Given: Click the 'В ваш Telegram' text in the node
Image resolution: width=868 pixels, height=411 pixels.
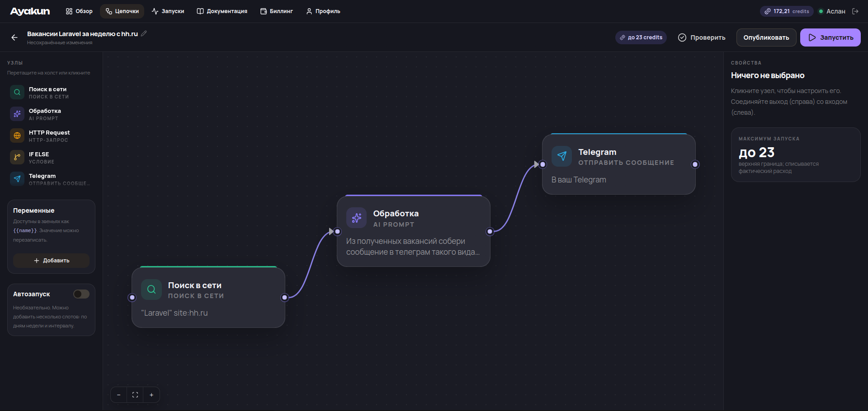Looking at the screenshot, I should [x=579, y=180].
